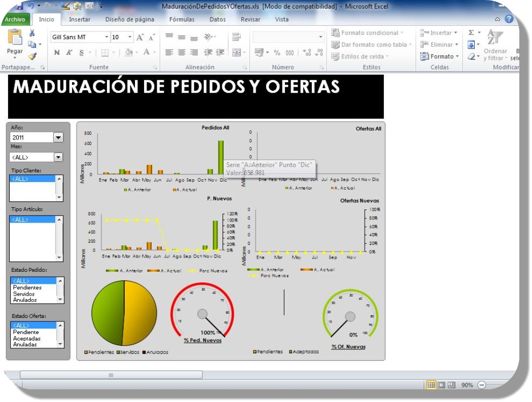Click the Ordenar y filtrar icon
Viewport: 532px width, 402px height.
coord(492,38)
